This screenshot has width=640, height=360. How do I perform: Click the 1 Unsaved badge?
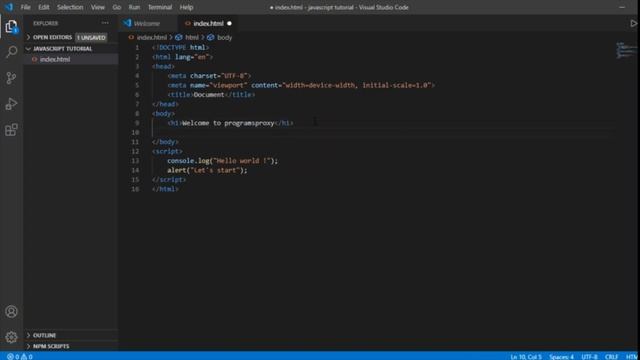[x=91, y=38]
